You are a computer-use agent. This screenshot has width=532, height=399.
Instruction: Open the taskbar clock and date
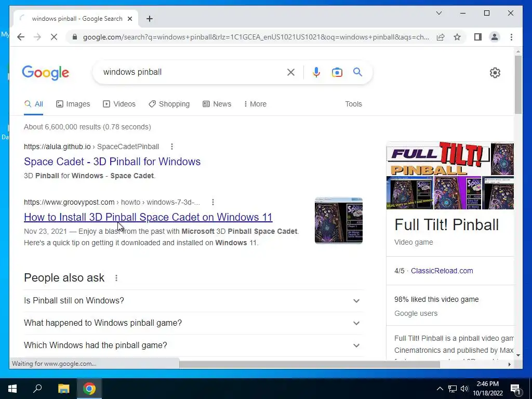(x=487, y=389)
